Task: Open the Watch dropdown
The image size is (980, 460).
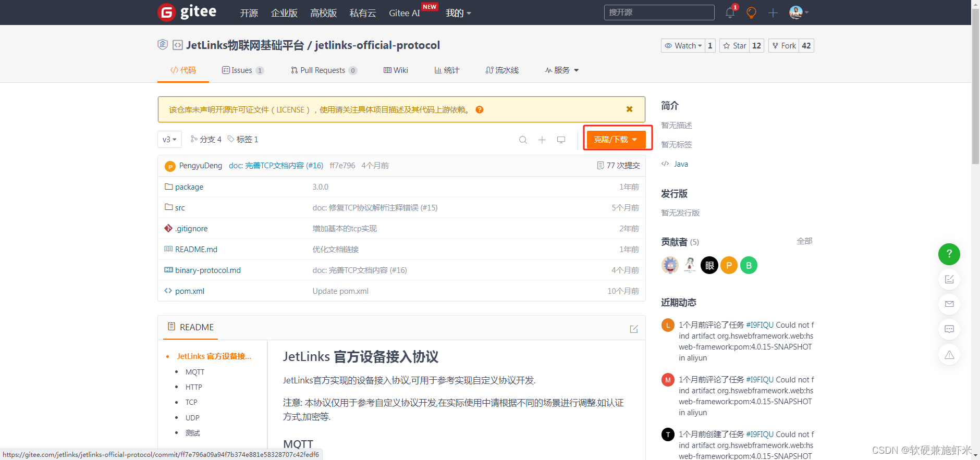Action: coord(683,46)
